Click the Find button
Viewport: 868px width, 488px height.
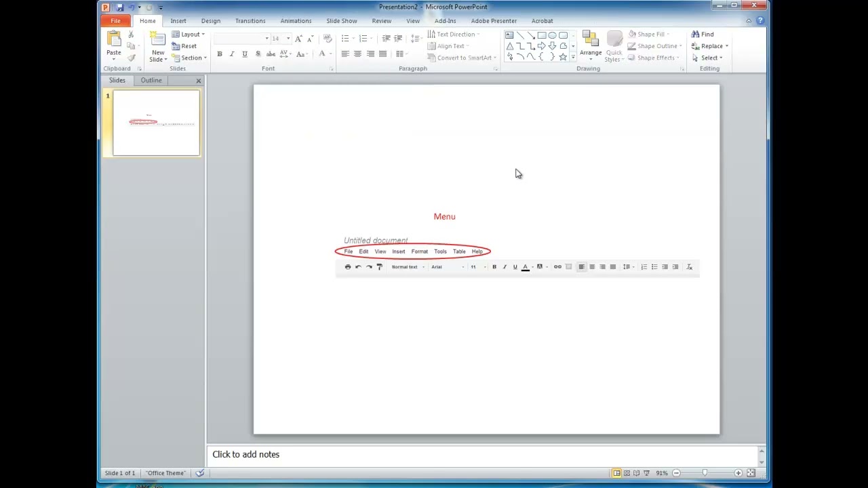[703, 35]
